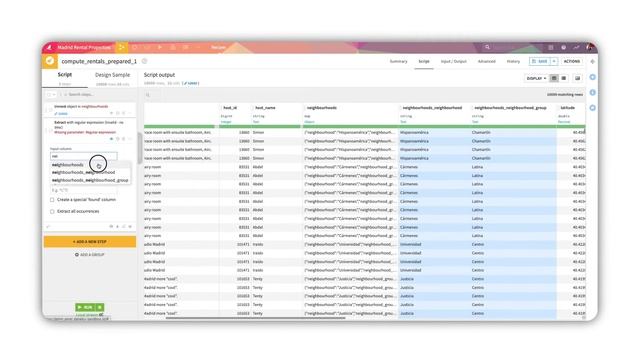Click the host_name column header
640x360 pixels.
[265, 108]
